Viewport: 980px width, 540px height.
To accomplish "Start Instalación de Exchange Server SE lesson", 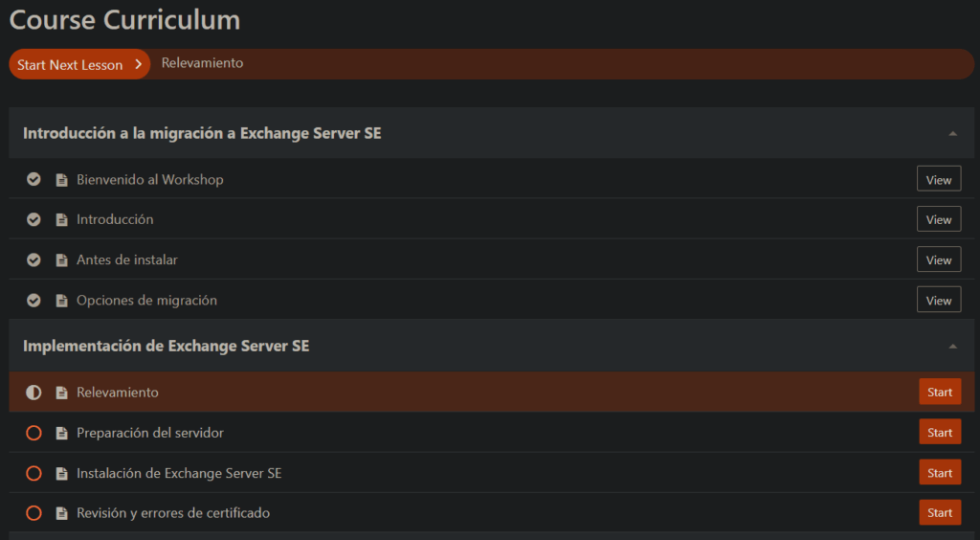I will click(940, 473).
